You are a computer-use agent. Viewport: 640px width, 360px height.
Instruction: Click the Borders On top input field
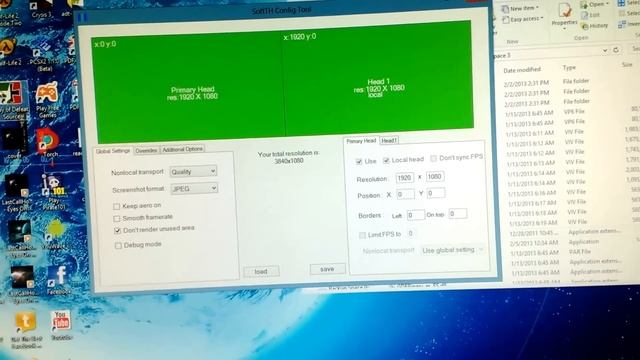tap(458, 213)
